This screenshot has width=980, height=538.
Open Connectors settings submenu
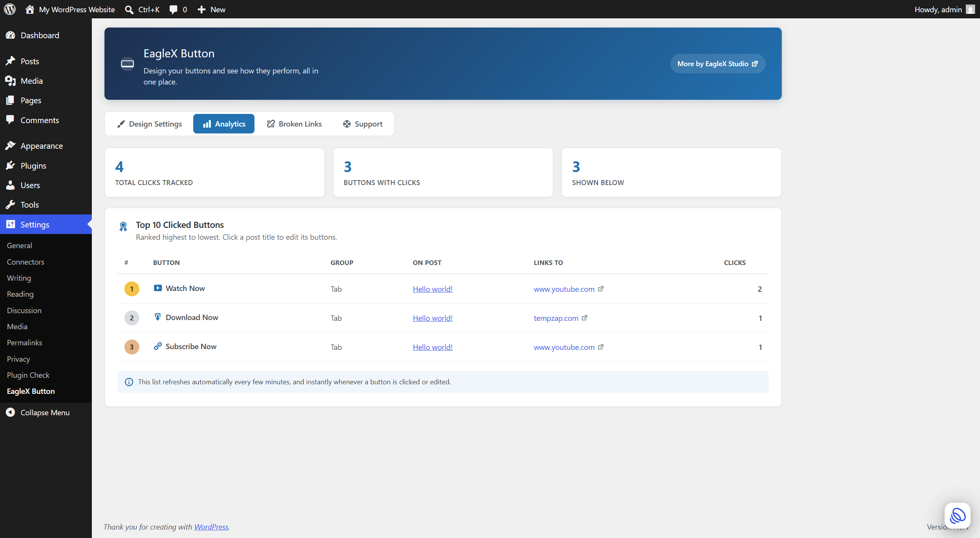[x=26, y=262]
